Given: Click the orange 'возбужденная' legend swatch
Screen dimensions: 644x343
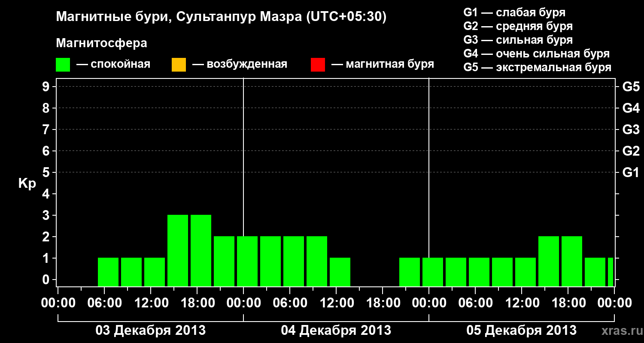Looking at the screenshot, I should point(179,65).
